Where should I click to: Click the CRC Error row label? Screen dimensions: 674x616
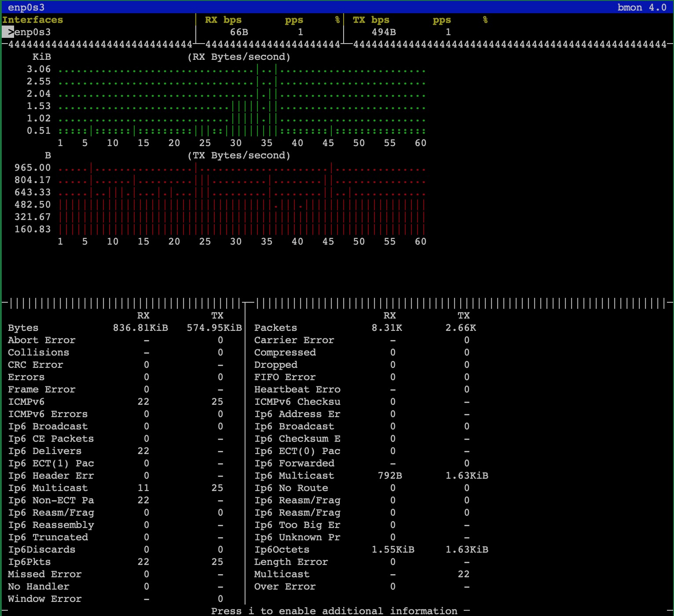(x=36, y=365)
